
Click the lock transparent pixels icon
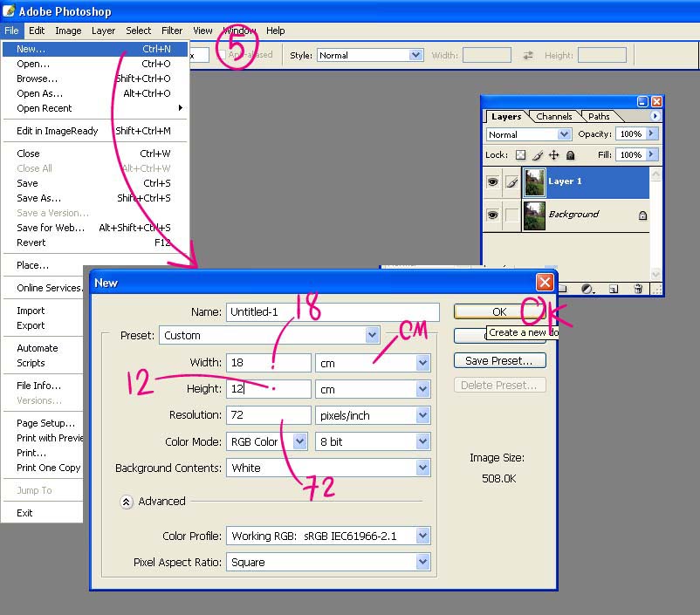tap(520, 155)
